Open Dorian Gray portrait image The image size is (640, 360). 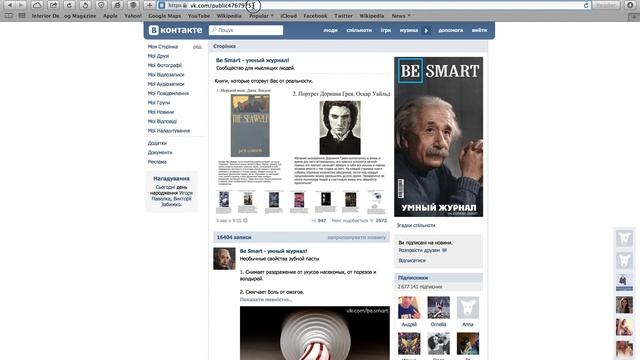pos(340,127)
